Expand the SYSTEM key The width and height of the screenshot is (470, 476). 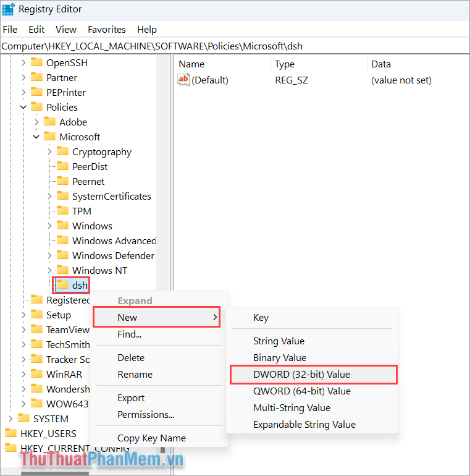click(x=10, y=419)
